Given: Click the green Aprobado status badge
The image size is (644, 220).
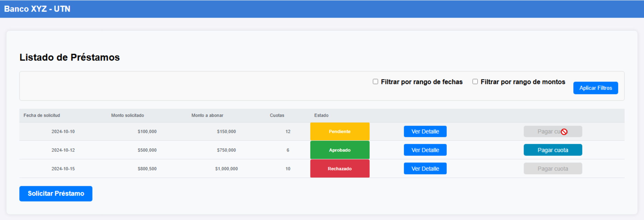Looking at the screenshot, I should [x=339, y=150].
